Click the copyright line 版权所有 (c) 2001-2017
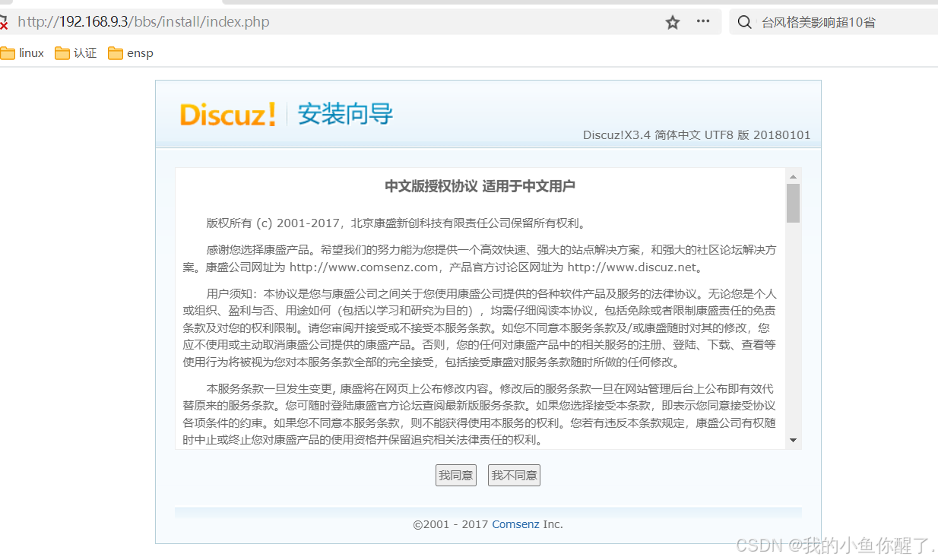This screenshot has width=938, height=560. (396, 223)
